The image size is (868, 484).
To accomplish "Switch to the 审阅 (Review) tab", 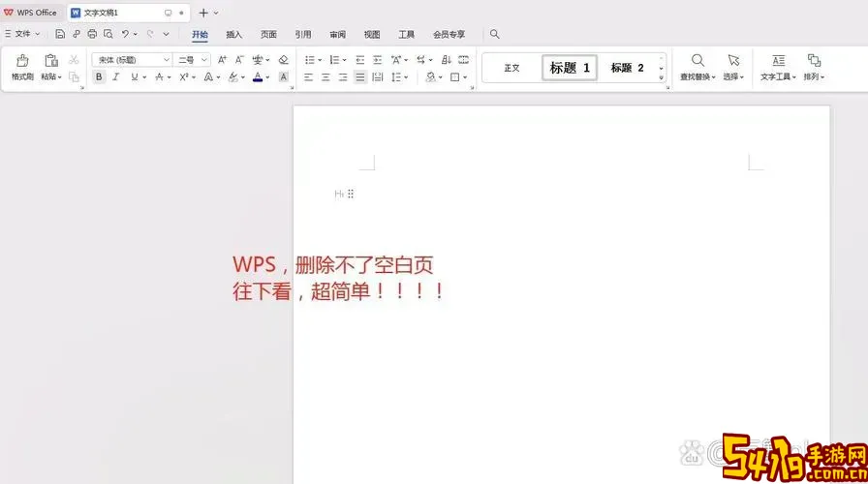I will pos(338,34).
